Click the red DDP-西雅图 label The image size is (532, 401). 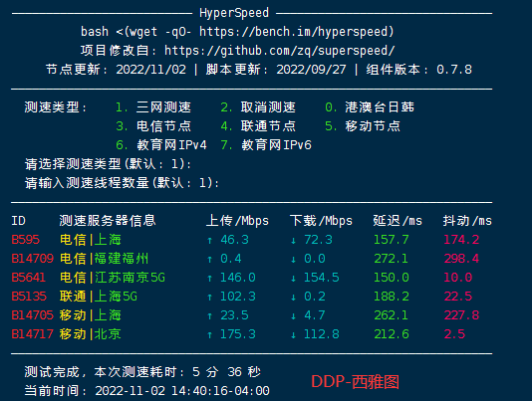pyautogui.click(x=356, y=382)
